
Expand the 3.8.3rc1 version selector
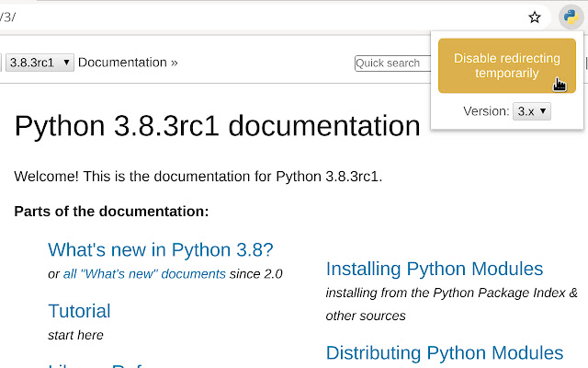(x=40, y=63)
